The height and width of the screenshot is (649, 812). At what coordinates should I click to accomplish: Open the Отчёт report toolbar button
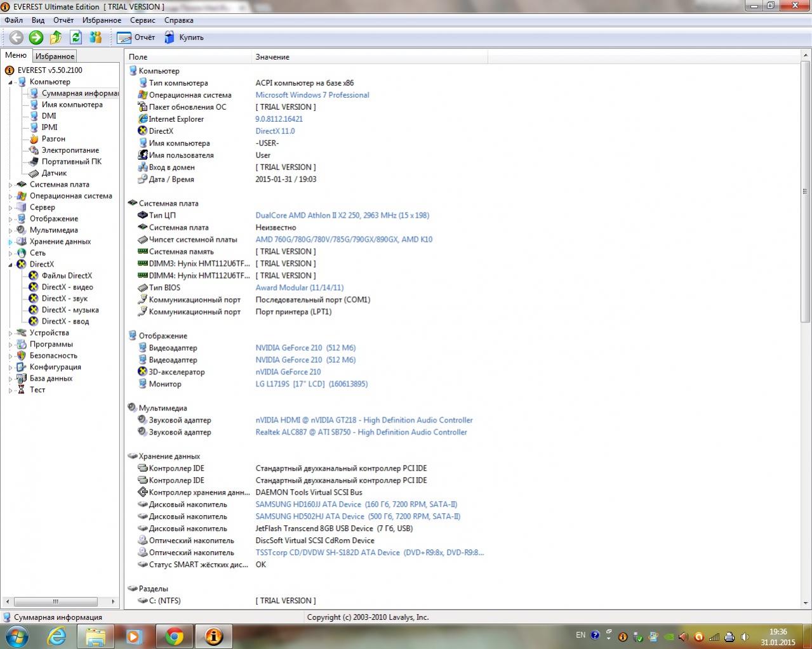click(x=136, y=37)
